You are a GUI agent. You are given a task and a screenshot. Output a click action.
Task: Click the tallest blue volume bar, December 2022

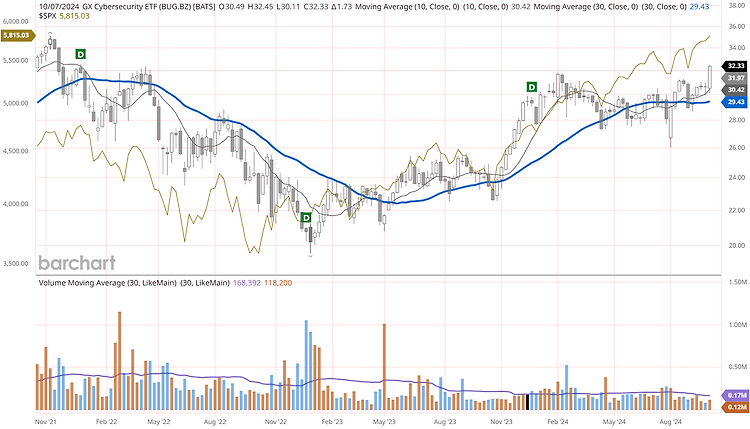coord(306,365)
